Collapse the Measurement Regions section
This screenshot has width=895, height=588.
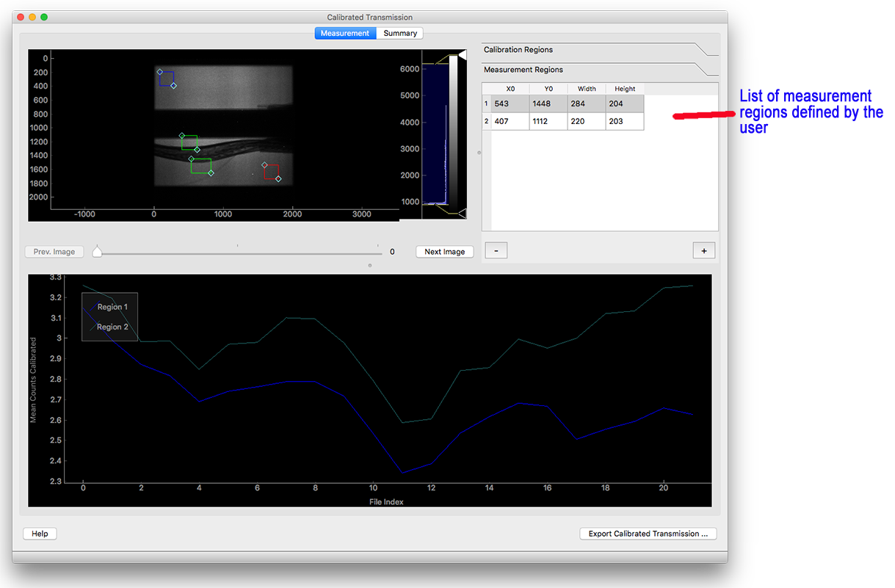[523, 70]
